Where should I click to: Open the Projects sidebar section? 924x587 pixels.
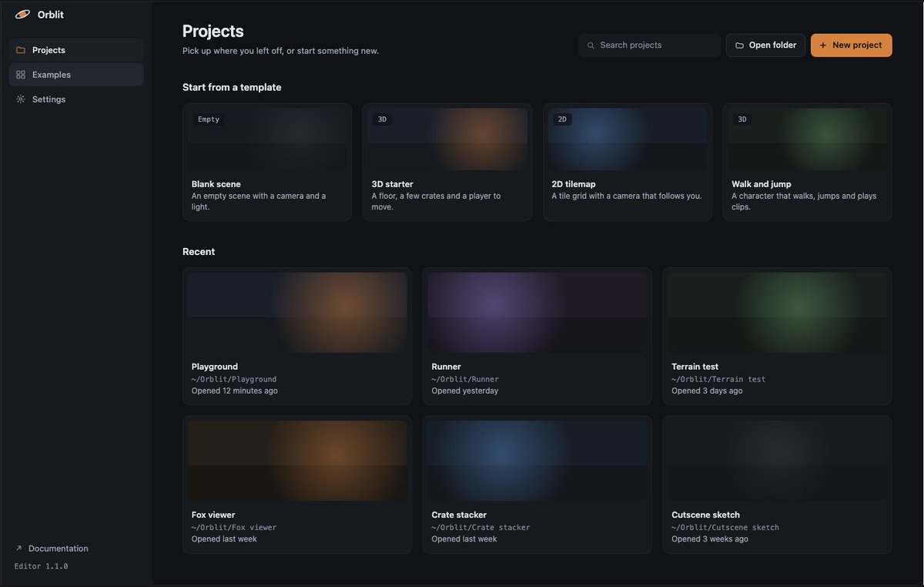[76, 50]
